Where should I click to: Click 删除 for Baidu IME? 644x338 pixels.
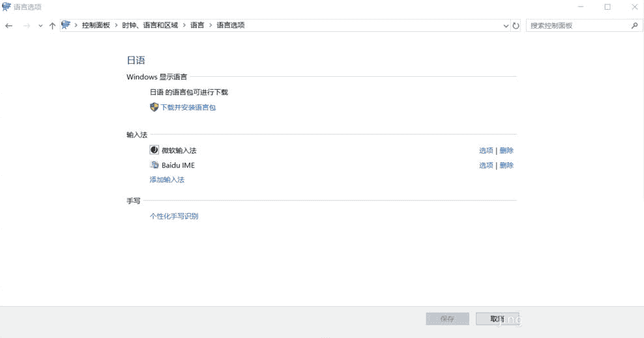pyautogui.click(x=506, y=165)
